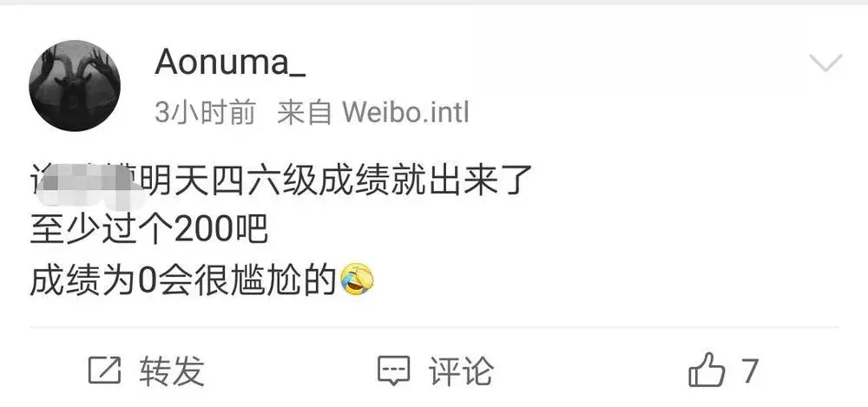The height and width of the screenshot is (407, 868).
Task: Like the post with thumbs-up icon
Action: [707, 370]
